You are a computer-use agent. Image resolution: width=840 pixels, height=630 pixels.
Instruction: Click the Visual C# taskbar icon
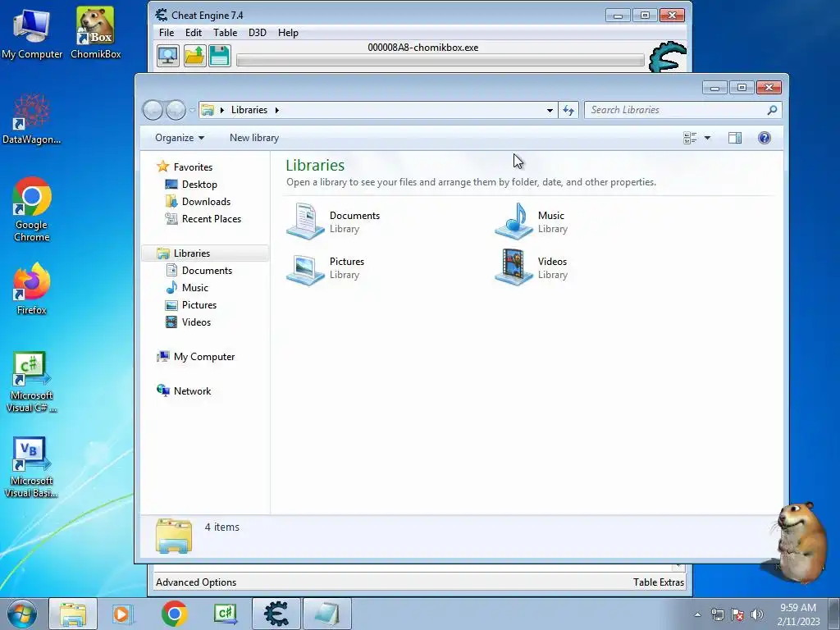point(225,614)
